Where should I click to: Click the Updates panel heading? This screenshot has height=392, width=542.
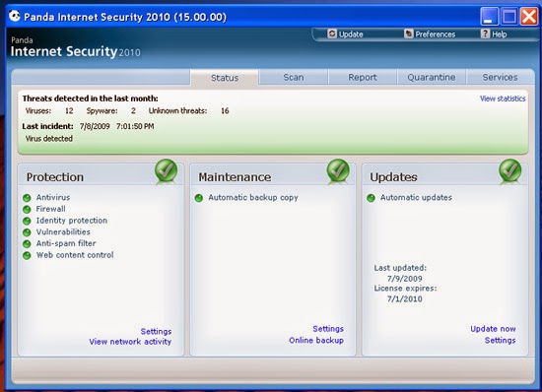click(394, 177)
